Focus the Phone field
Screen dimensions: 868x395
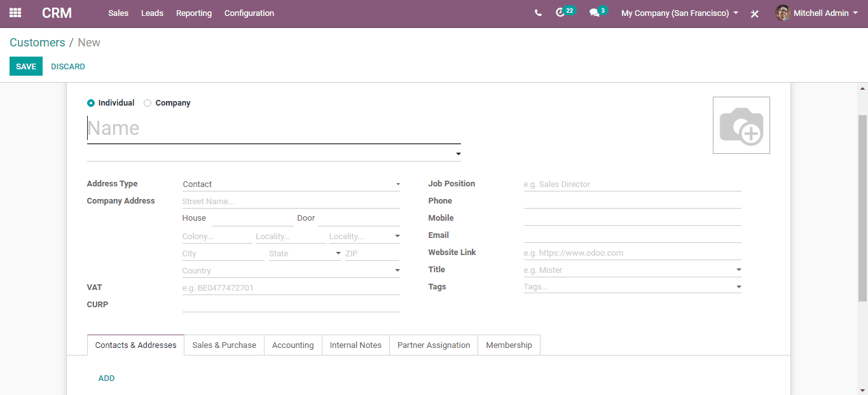(633, 201)
